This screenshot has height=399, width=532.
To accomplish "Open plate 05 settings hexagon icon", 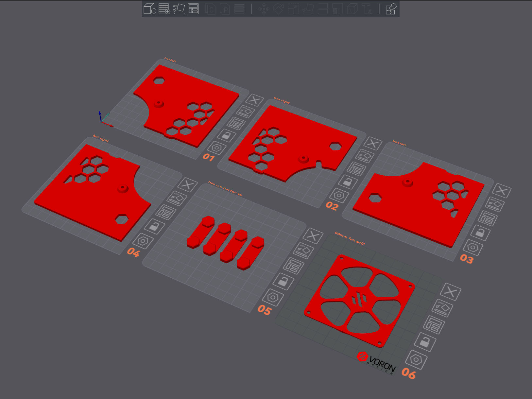I will click(273, 298).
